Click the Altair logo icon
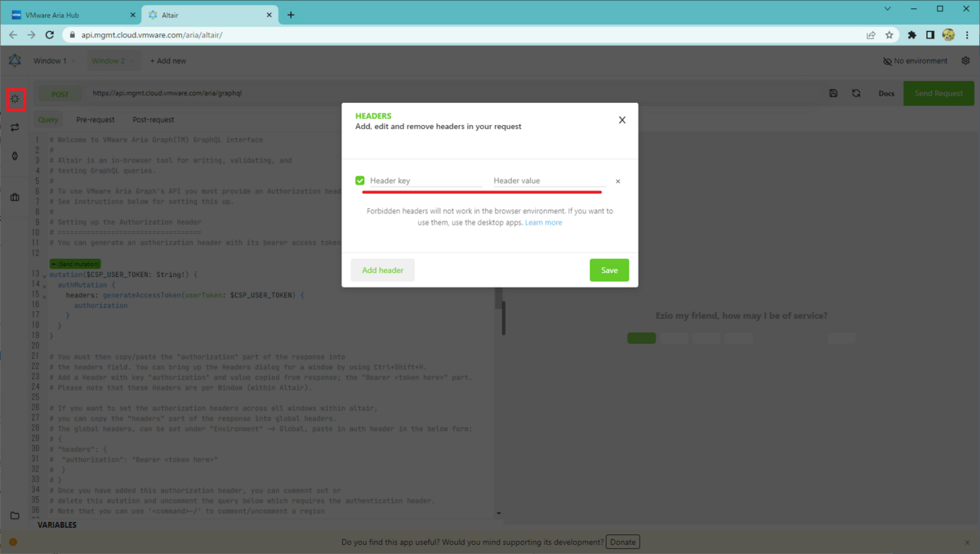The image size is (980, 554). tap(15, 60)
